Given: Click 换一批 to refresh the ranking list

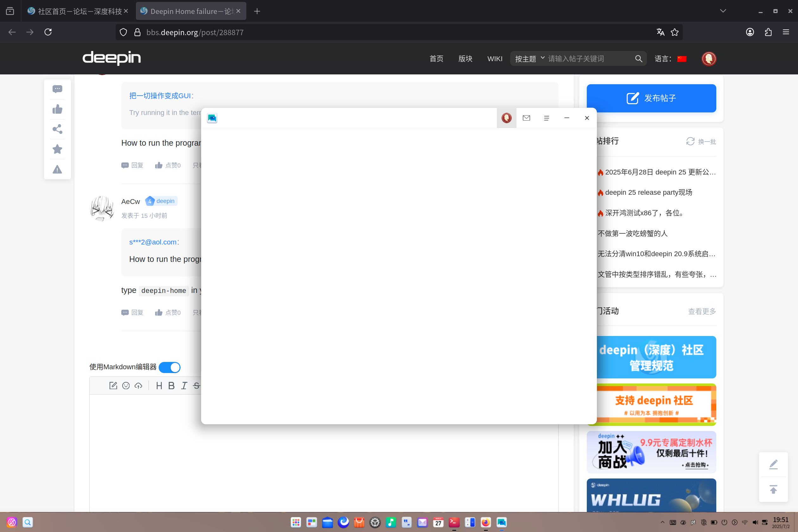Looking at the screenshot, I should pos(701,142).
